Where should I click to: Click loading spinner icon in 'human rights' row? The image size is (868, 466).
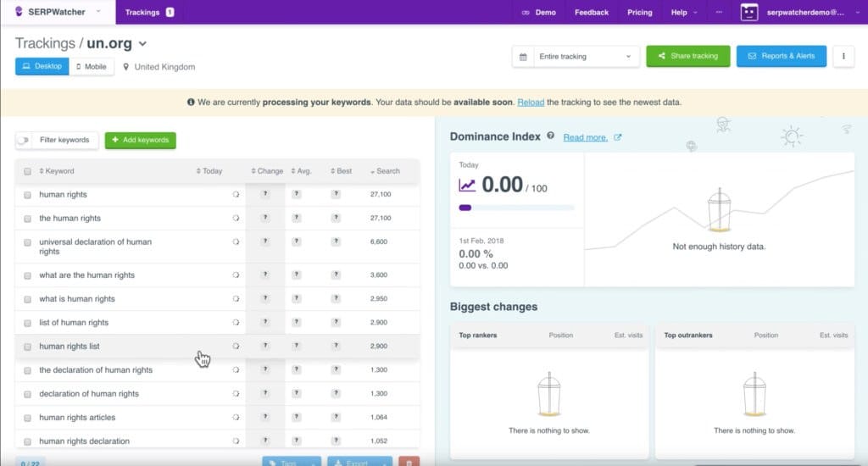(x=236, y=194)
